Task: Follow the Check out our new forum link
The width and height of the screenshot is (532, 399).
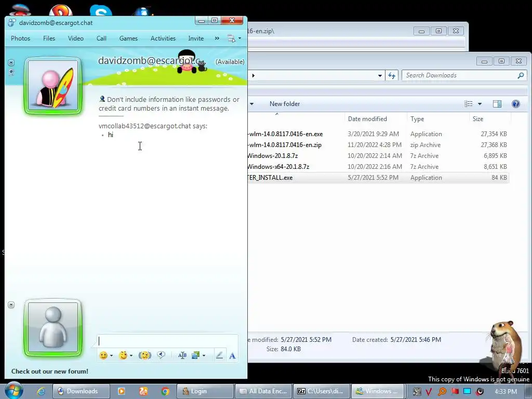Action: tap(50, 371)
